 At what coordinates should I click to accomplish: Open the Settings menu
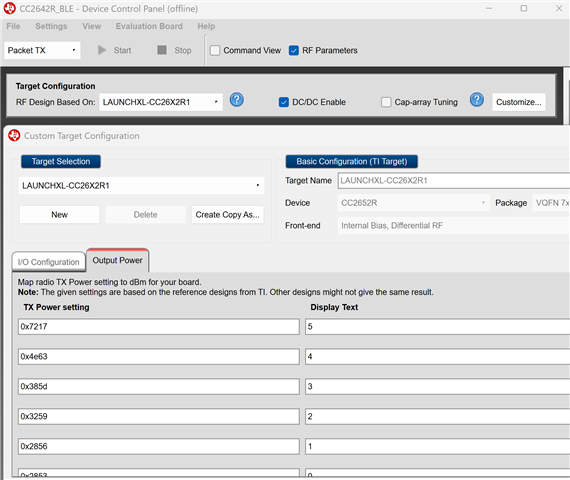[51, 26]
